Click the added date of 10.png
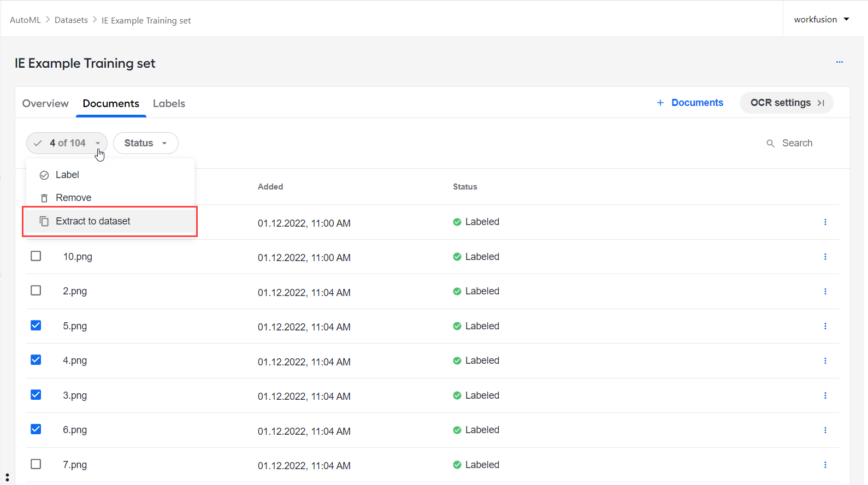The image size is (868, 485). click(304, 258)
